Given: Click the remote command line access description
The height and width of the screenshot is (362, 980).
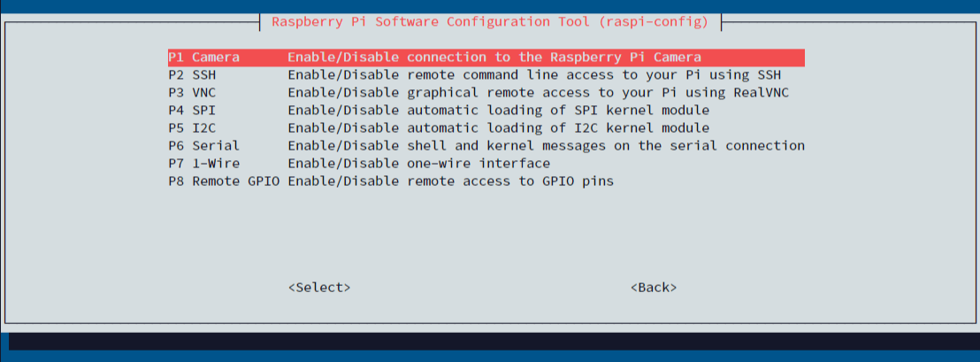Looking at the screenshot, I should point(534,75).
